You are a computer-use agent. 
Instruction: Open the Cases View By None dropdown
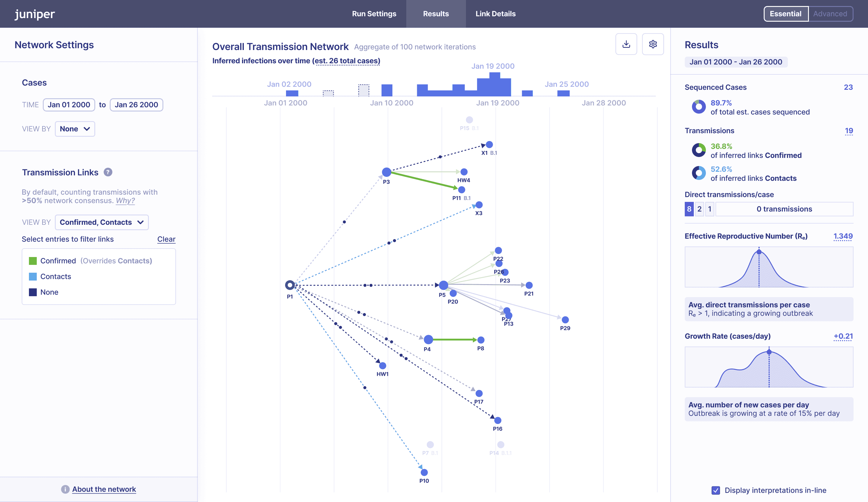click(75, 129)
